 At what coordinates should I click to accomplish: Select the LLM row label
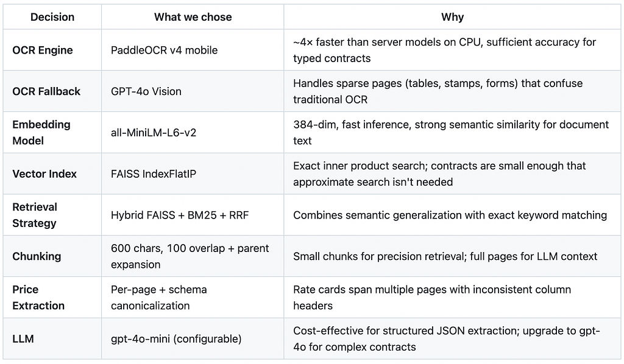[x=23, y=338]
